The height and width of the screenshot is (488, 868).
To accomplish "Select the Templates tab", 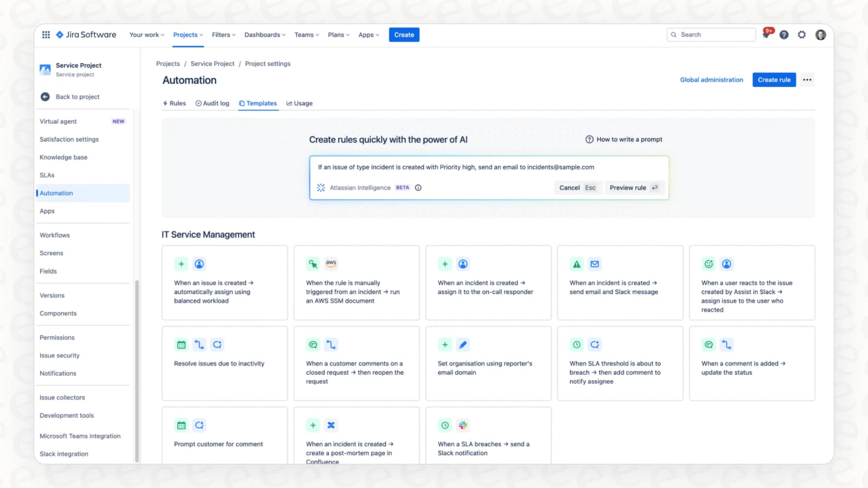I will 258,103.
